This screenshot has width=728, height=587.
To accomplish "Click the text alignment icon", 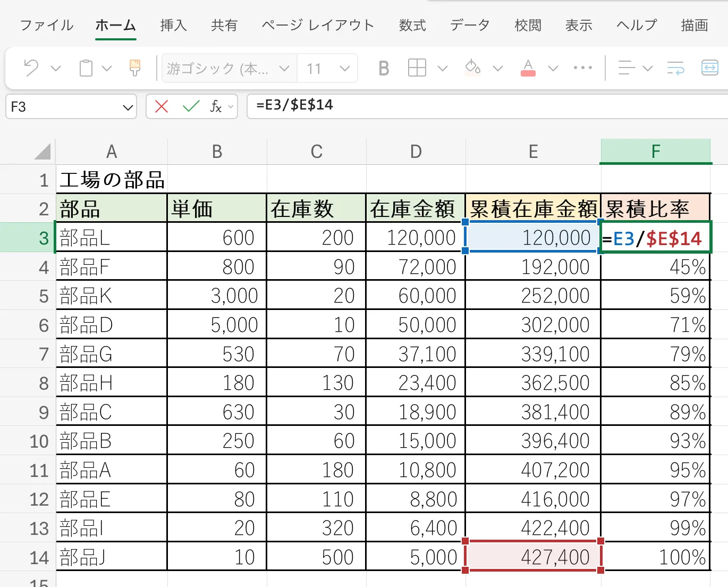I will 627,68.
